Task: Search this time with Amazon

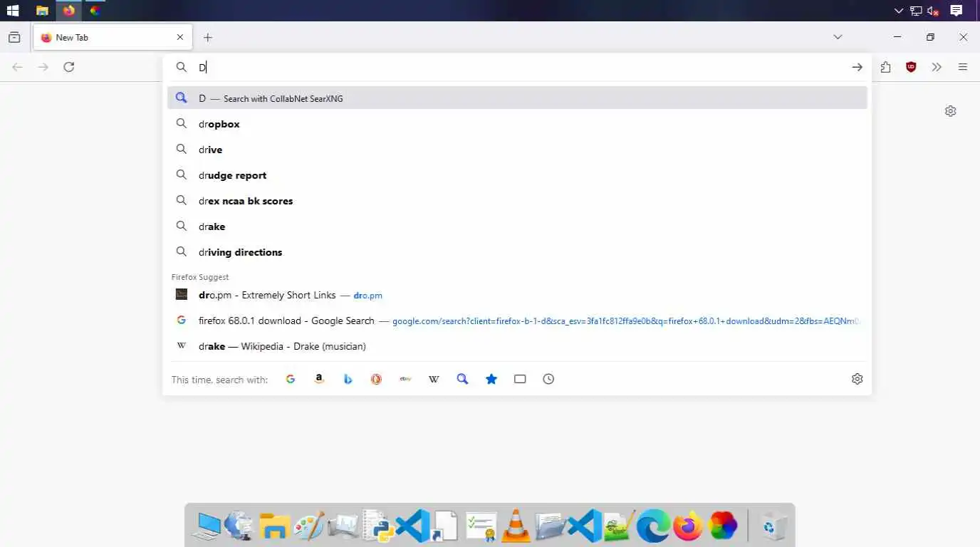Action: (319, 379)
